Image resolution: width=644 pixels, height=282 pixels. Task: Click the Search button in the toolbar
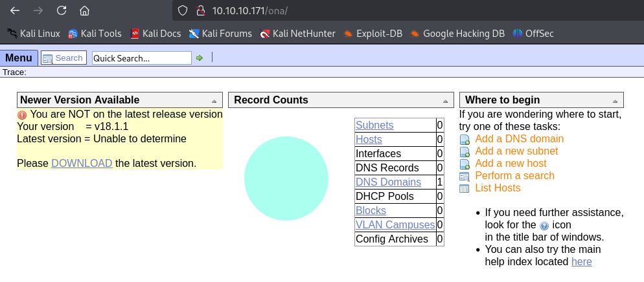pyautogui.click(x=63, y=58)
